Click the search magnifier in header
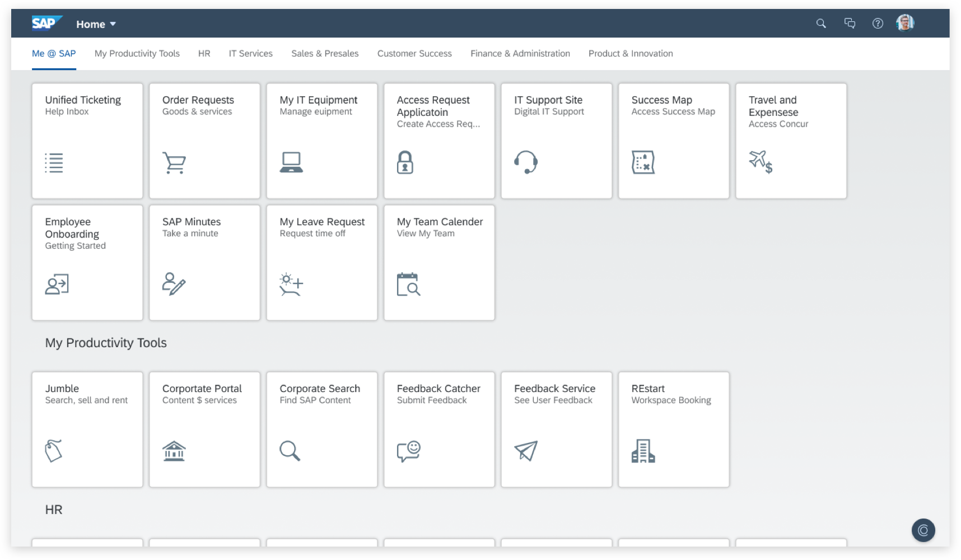Image resolution: width=961 pixels, height=560 pixels. click(821, 24)
